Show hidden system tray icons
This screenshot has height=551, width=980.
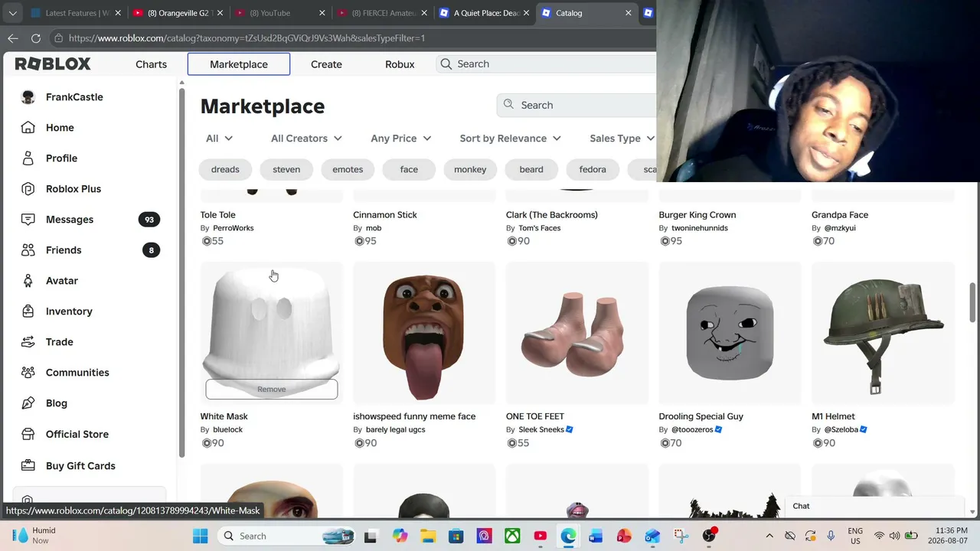click(x=769, y=536)
